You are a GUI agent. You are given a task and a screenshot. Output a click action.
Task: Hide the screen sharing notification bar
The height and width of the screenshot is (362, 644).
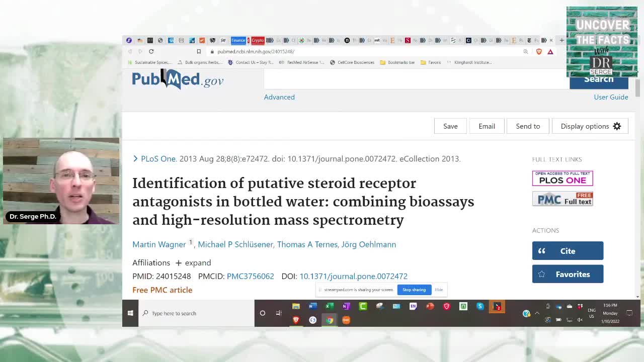pos(439,290)
